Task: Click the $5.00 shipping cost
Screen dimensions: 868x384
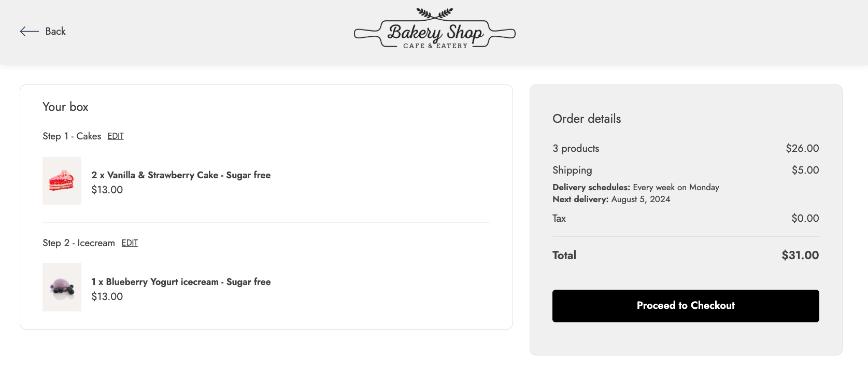Action: pos(805,170)
